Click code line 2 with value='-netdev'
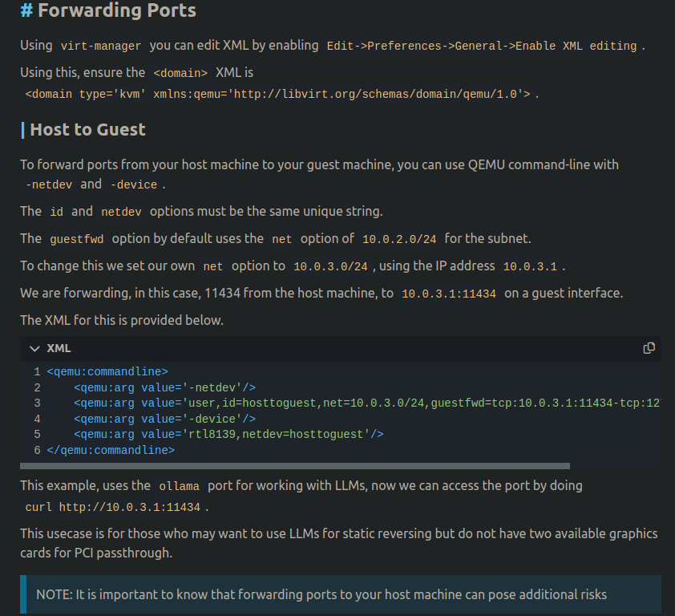 pyautogui.click(x=164, y=387)
